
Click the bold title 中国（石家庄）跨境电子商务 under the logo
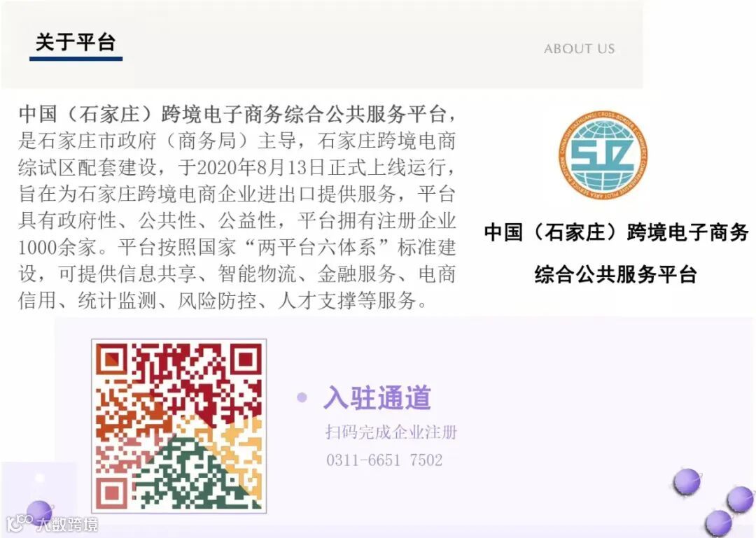[616, 232]
